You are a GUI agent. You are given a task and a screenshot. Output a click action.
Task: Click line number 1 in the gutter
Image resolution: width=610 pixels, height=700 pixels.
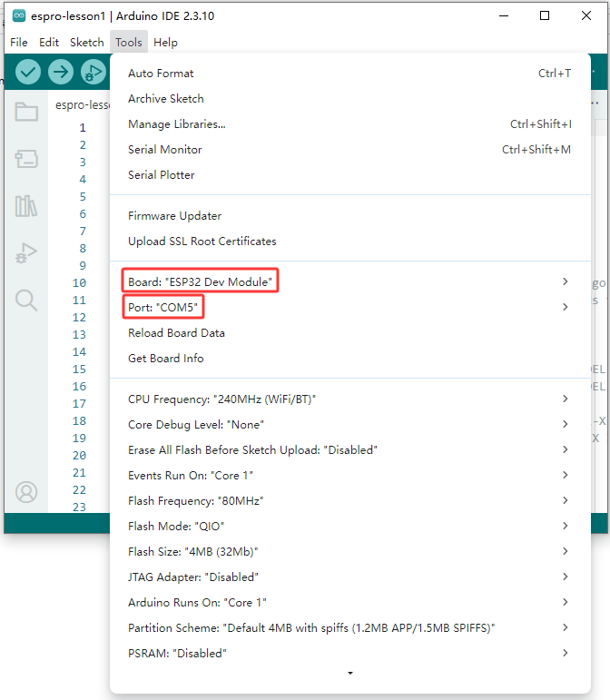click(83, 128)
